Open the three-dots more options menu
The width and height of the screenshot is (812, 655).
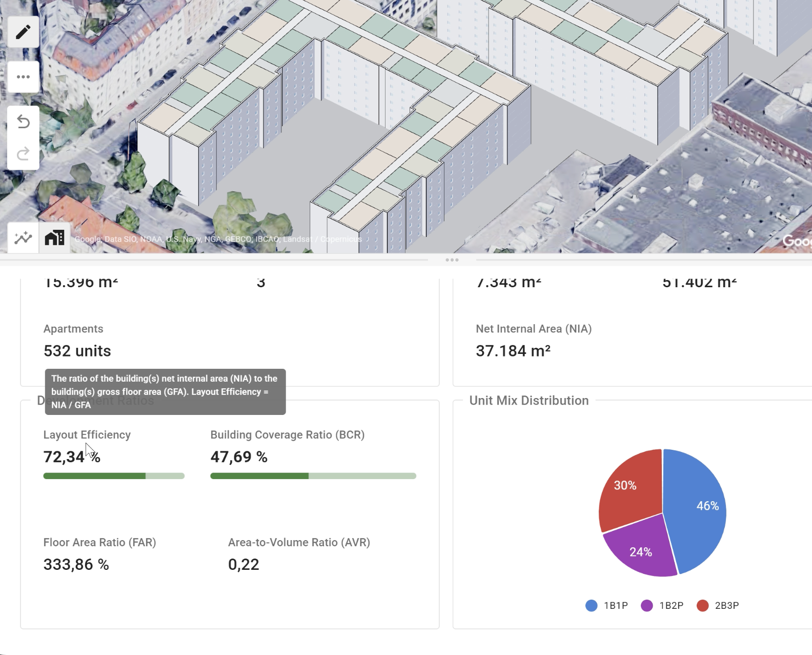pyautogui.click(x=23, y=77)
